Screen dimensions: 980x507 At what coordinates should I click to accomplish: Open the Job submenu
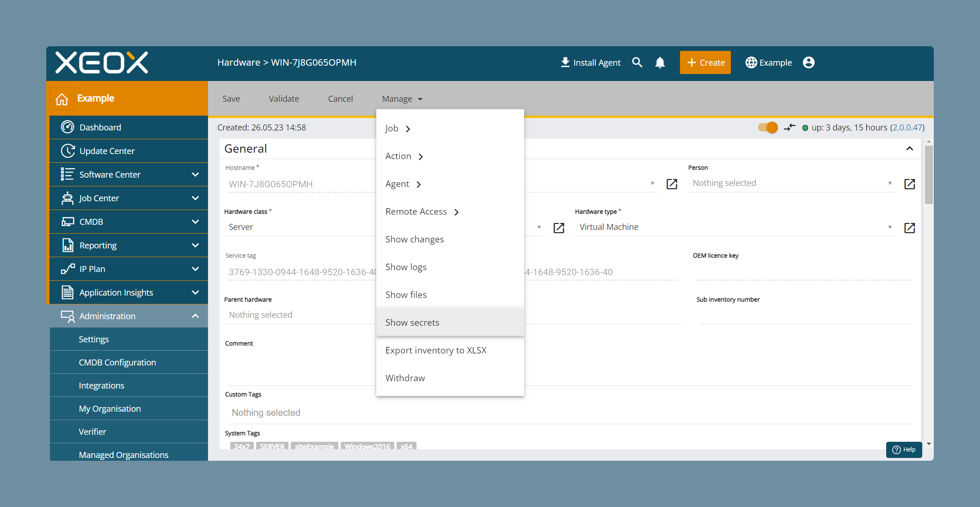pos(450,128)
